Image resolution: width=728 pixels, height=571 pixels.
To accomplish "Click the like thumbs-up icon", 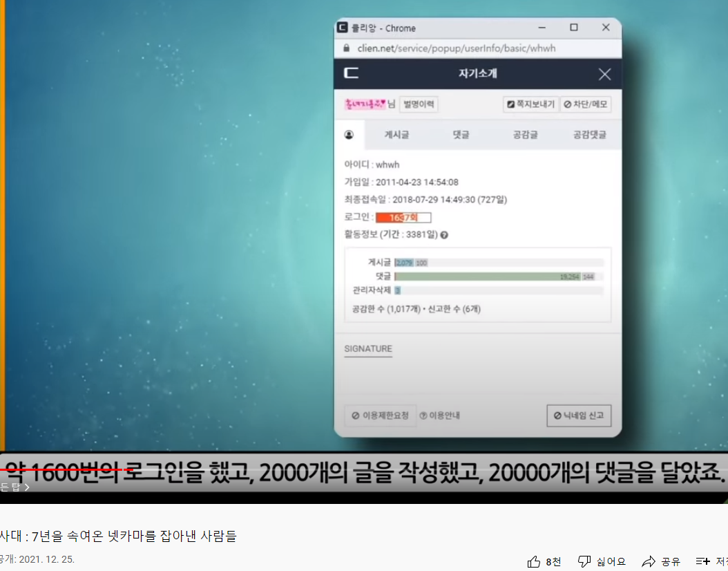I will click(534, 562).
